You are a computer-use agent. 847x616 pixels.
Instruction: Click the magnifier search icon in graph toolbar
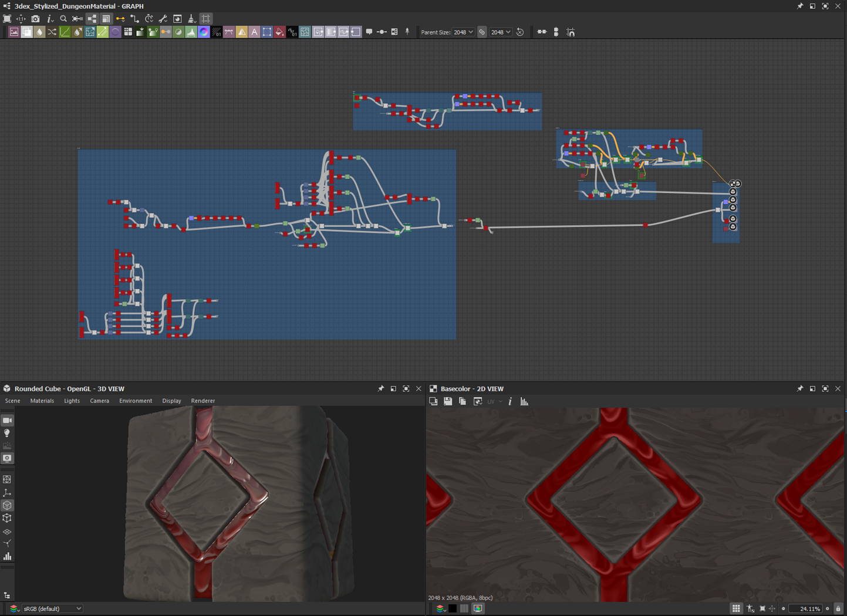pyautogui.click(x=63, y=19)
